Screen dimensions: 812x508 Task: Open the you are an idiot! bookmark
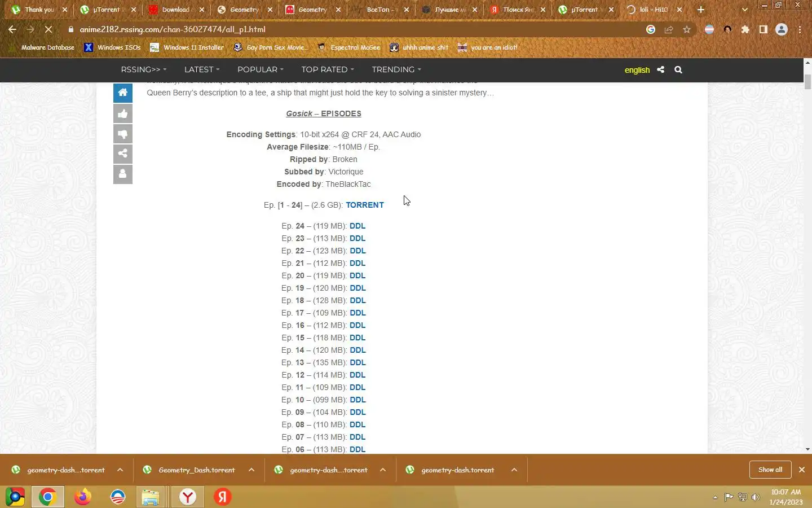(x=488, y=47)
